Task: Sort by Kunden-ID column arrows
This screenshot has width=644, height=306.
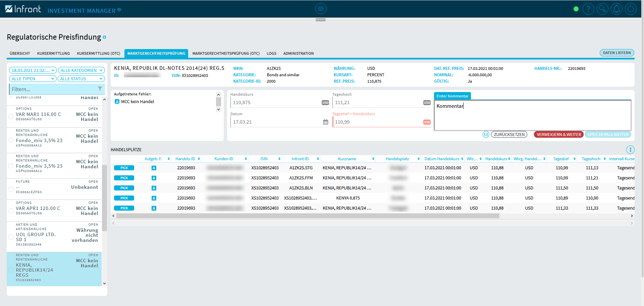Action: (246, 159)
